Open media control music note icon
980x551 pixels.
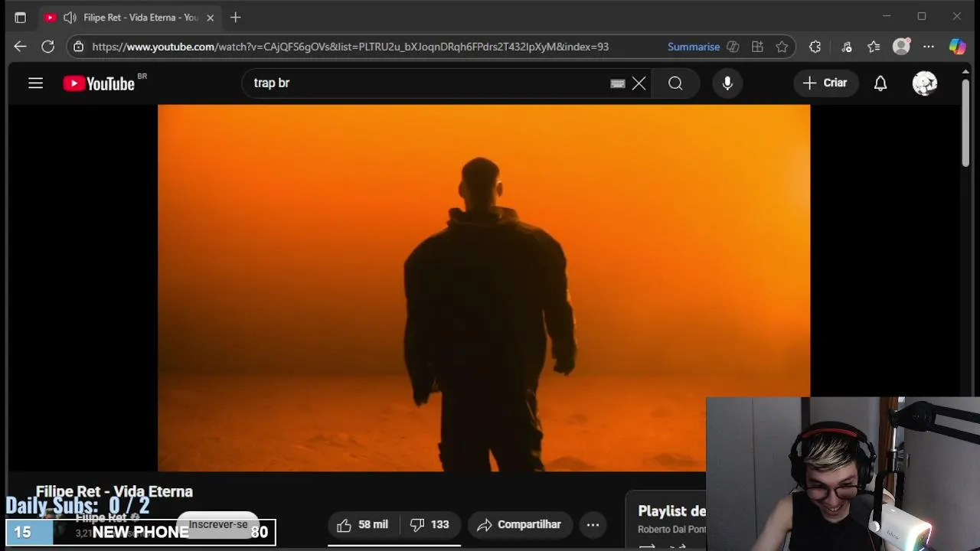[x=847, y=47]
